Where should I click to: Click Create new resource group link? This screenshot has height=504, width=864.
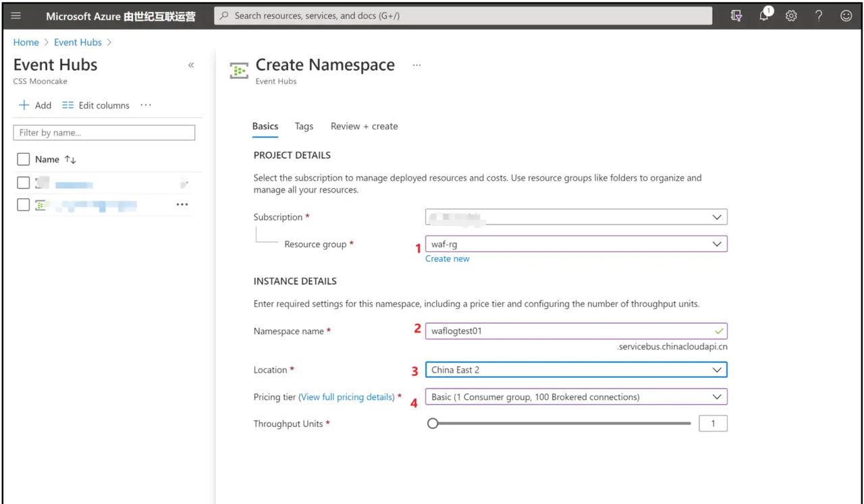(x=447, y=258)
